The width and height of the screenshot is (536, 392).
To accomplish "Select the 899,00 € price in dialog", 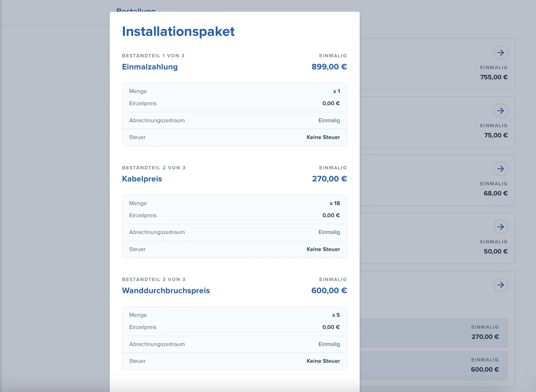I will pyautogui.click(x=329, y=67).
